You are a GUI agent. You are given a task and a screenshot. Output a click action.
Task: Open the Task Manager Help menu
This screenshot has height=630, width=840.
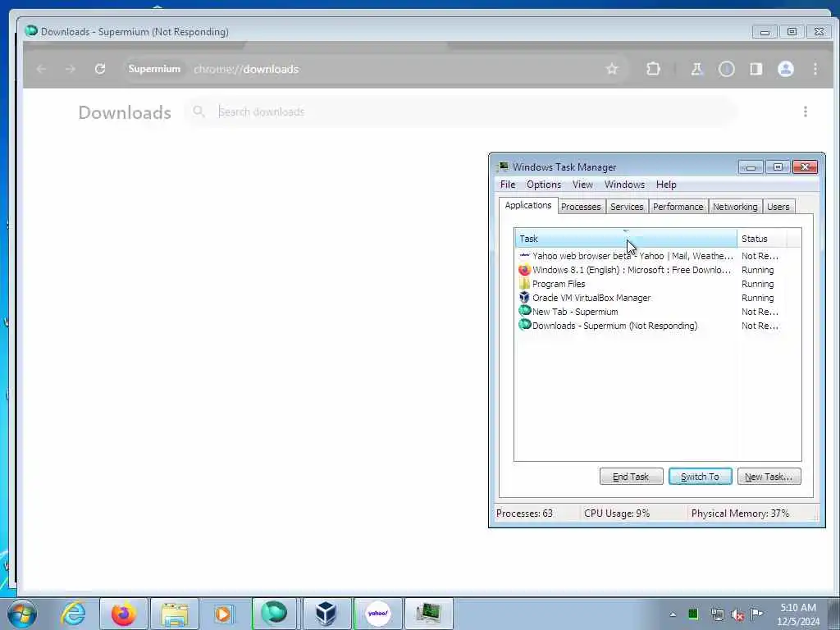(666, 185)
